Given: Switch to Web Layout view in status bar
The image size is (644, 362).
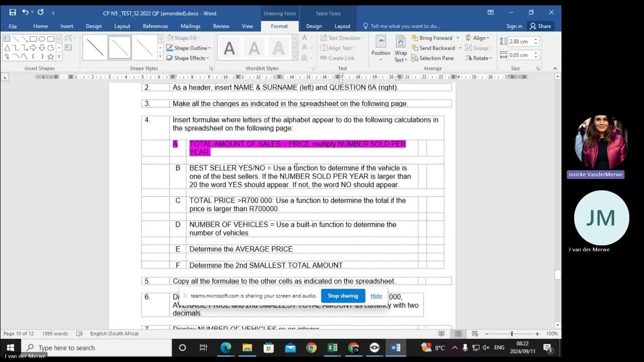Looking at the screenshot, I should [x=474, y=334].
